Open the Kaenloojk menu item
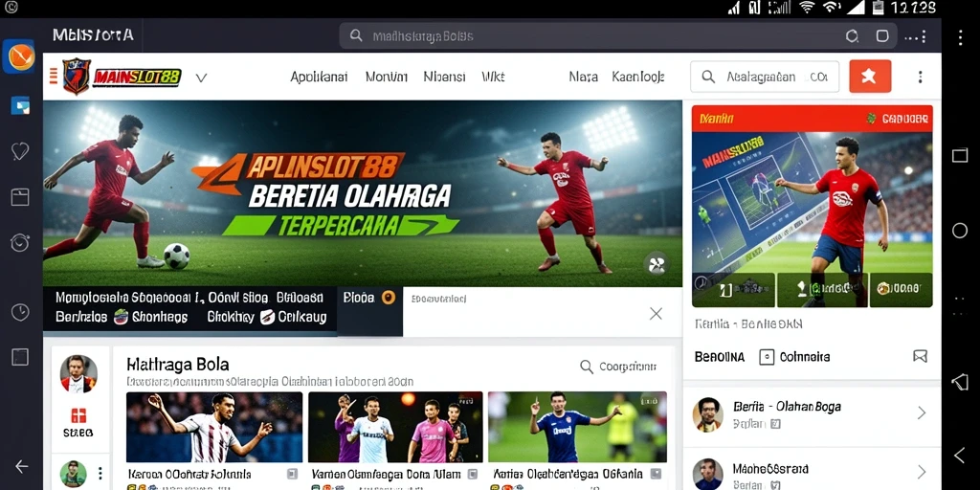The width and height of the screenshot is (980, 490). tap(638, 77)
